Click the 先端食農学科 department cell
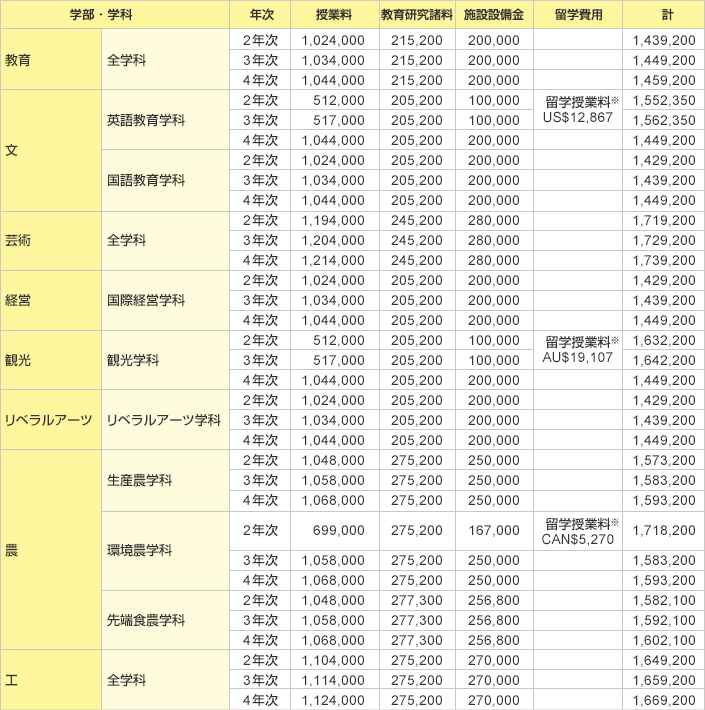The height and width of the screenshot is (710, 705). [x=165, y=620]
